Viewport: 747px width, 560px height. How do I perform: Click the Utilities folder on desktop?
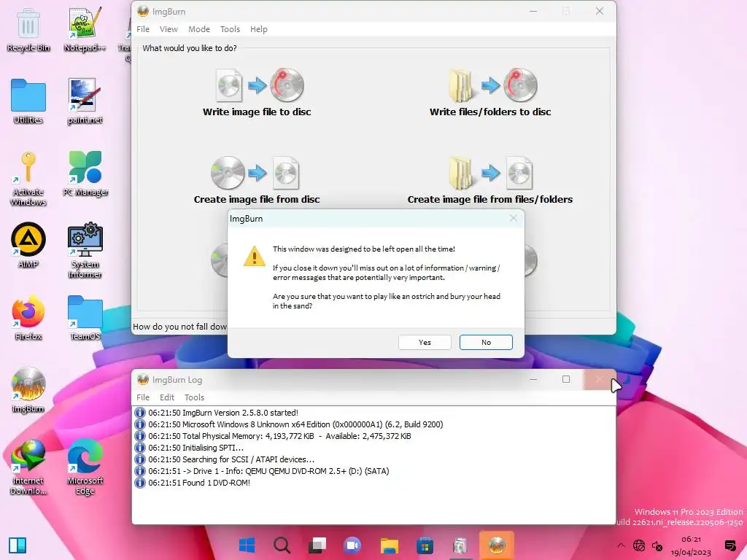28,101
